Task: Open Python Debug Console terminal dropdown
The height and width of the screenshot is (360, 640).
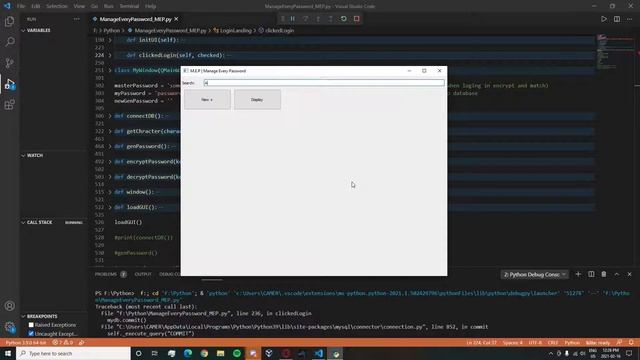Action: 535,274
